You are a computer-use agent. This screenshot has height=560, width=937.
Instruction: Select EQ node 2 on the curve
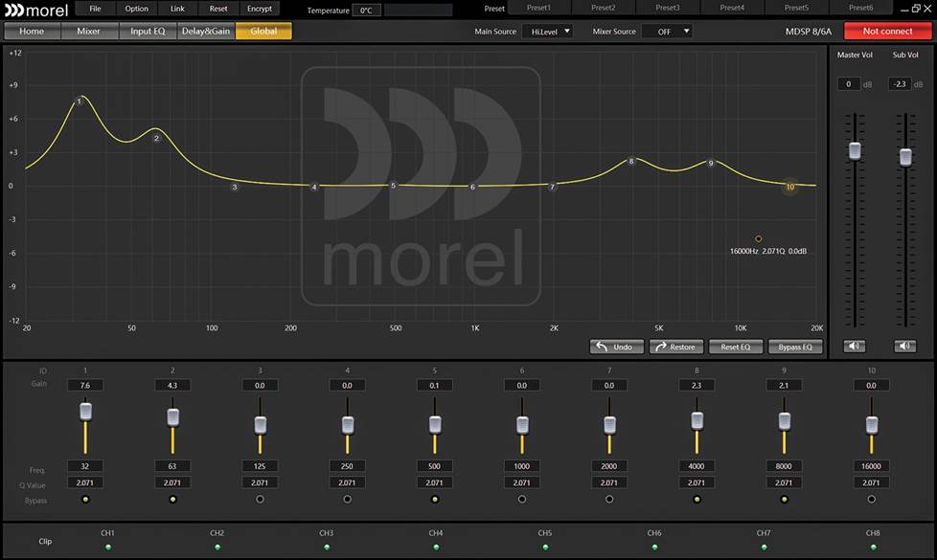[x=156, y=138]
